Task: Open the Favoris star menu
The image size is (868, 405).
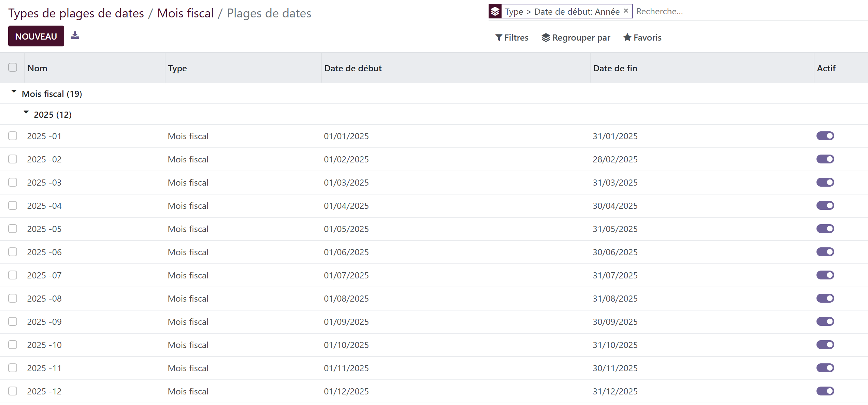Action: coord(642,38)
